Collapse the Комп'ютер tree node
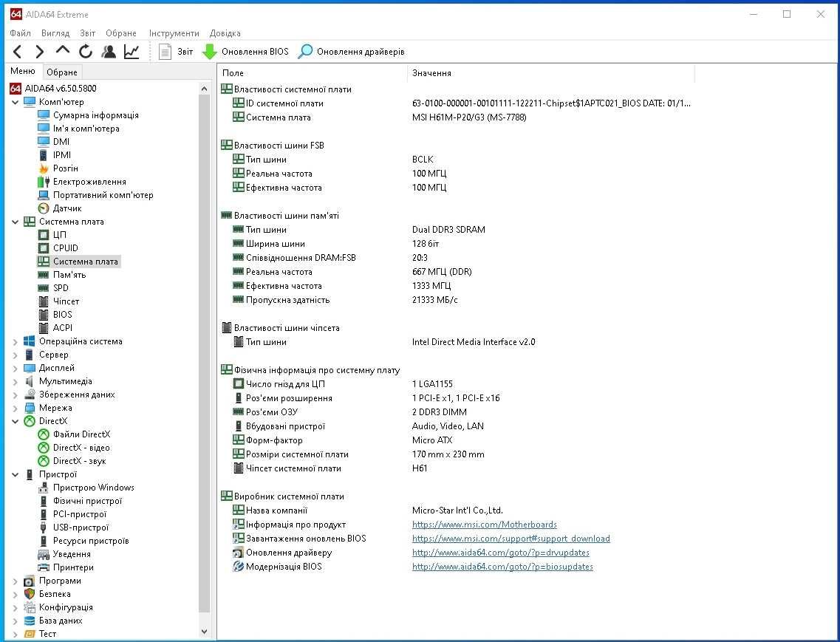 pyautogui.click(x=15, y=102)
